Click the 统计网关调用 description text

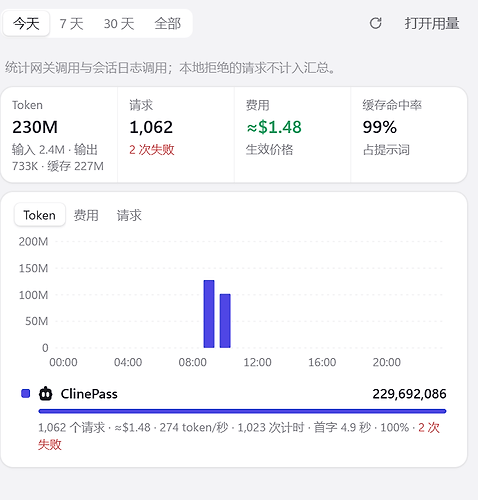[x=170, y=68]
